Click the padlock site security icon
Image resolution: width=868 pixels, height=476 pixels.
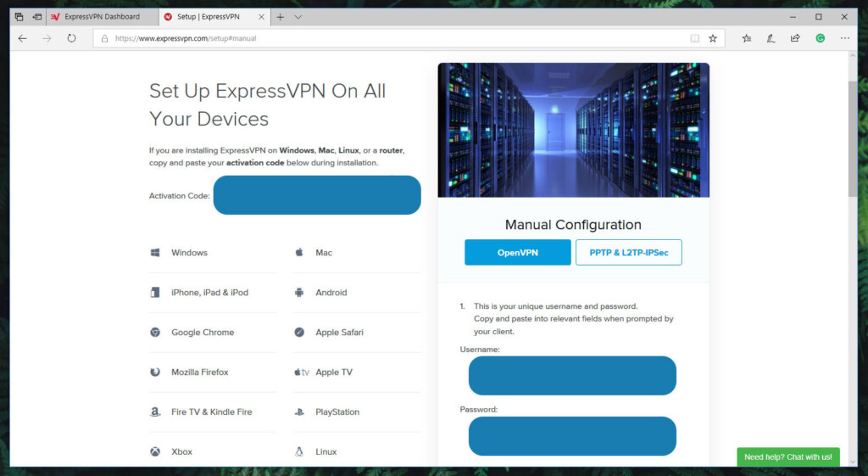point(104,38)
